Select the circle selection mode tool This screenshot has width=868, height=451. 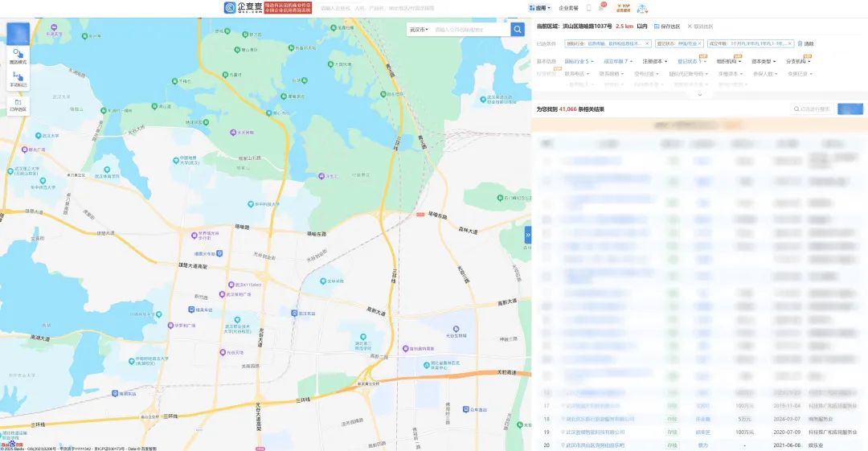click(18, 55)
